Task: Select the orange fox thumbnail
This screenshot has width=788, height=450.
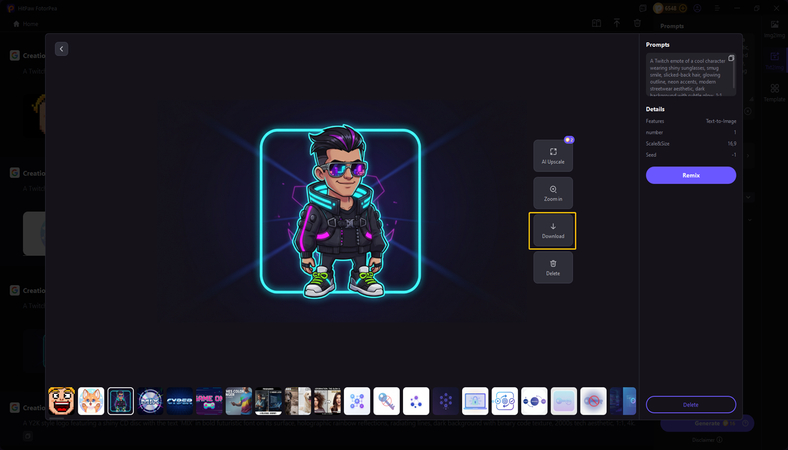Action: (x=91, y=401)
